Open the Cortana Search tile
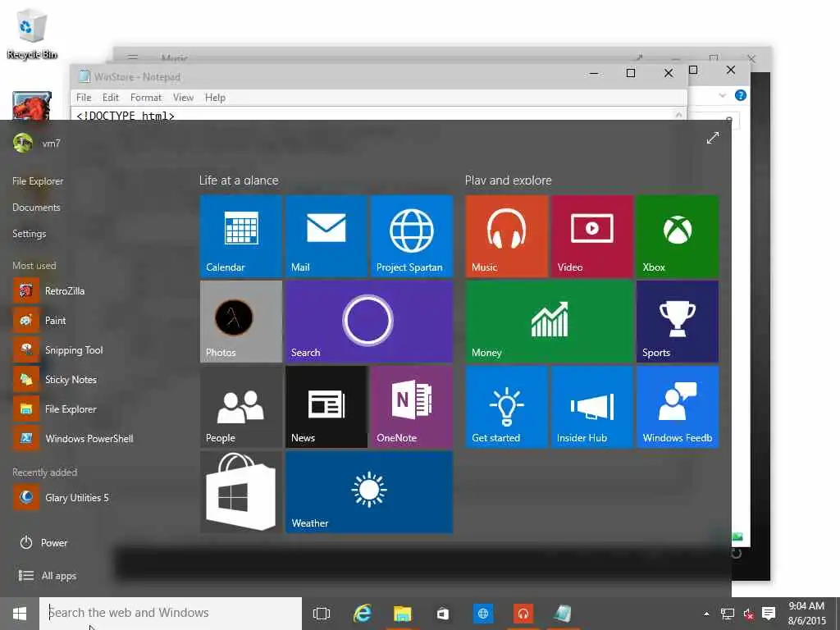Screen dimensions: 840x630 368,321
